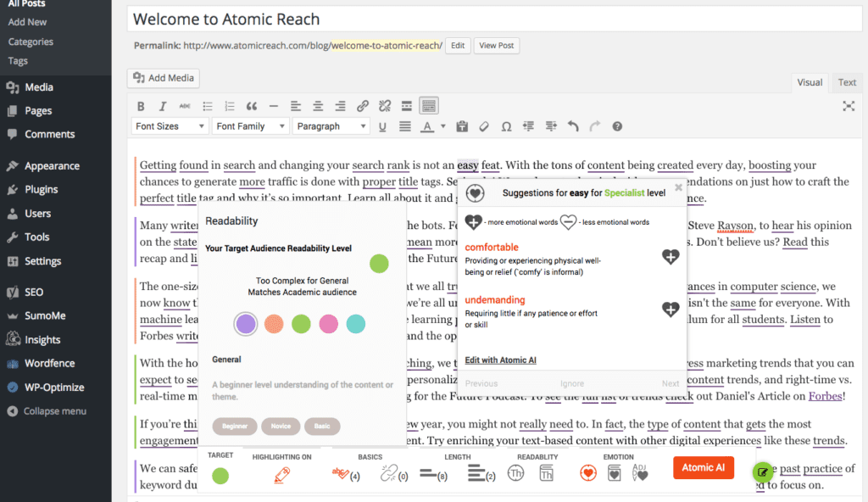Click the orange Atomic AI button
Screen dimensions: 868x502
703,467
